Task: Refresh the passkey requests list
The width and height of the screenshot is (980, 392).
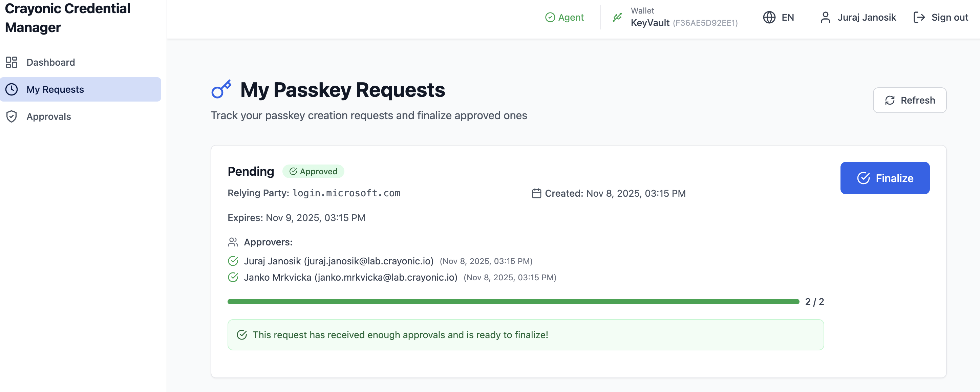Action: click(x=909, y=101)
